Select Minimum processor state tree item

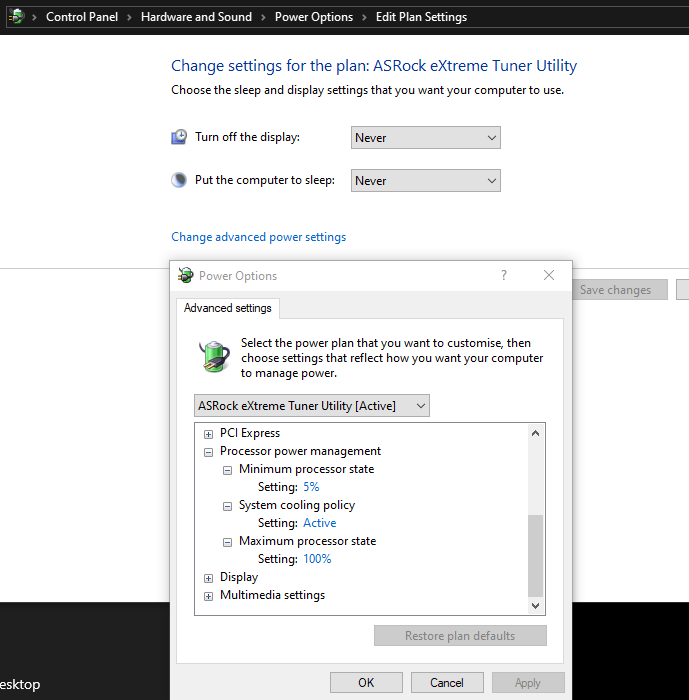(306, 469)
